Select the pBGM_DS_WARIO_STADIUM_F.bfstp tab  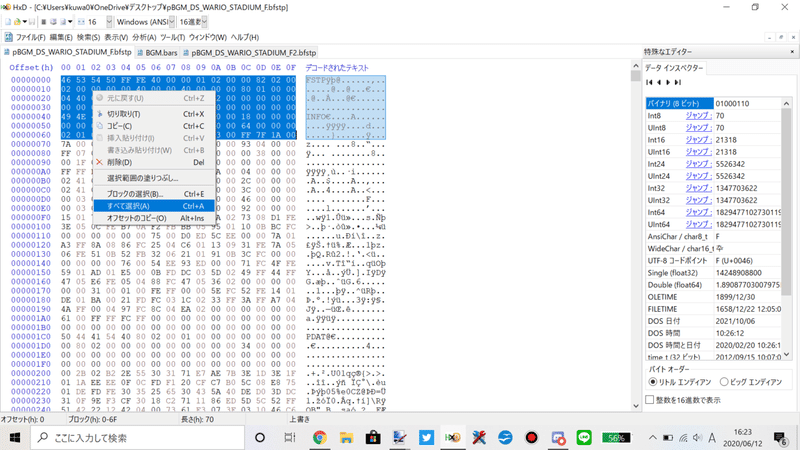(x=67, y=52)
